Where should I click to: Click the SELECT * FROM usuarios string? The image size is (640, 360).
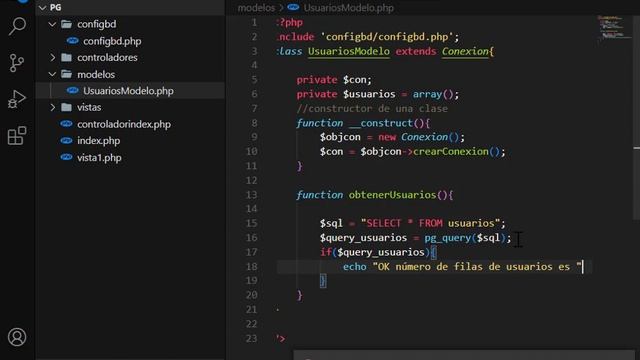click(x=430, y=223)
